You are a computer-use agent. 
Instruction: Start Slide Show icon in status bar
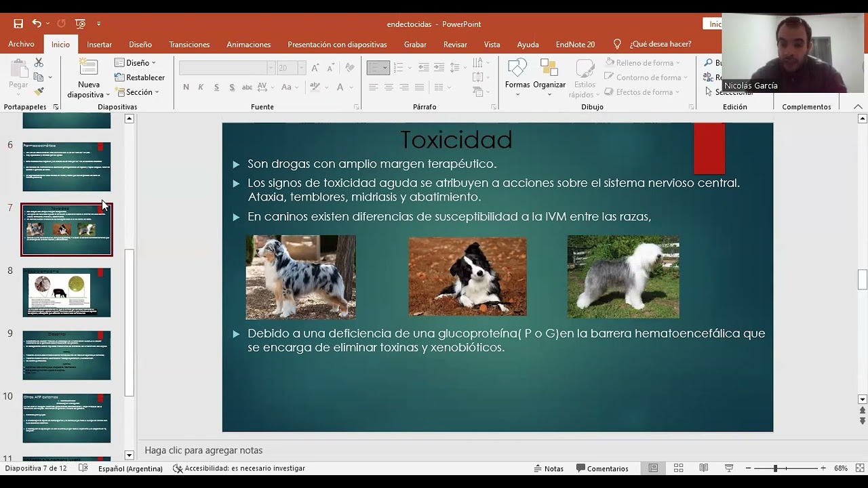tap(729, 468)
